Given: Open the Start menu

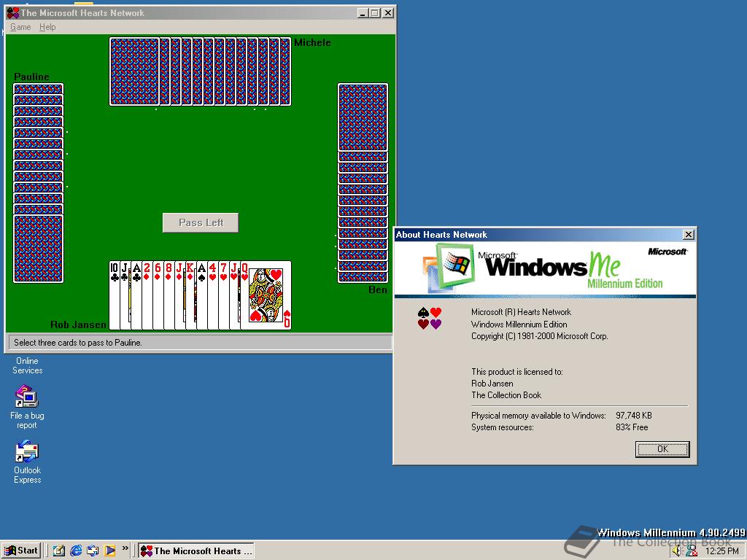Looking at the screenshot, I should [x=21, y=551].
